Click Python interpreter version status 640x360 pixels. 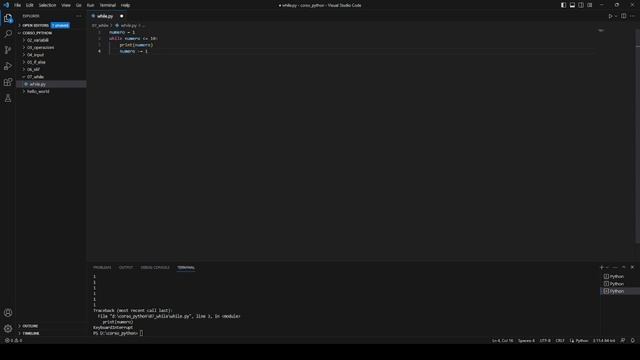tap(604, 340)
